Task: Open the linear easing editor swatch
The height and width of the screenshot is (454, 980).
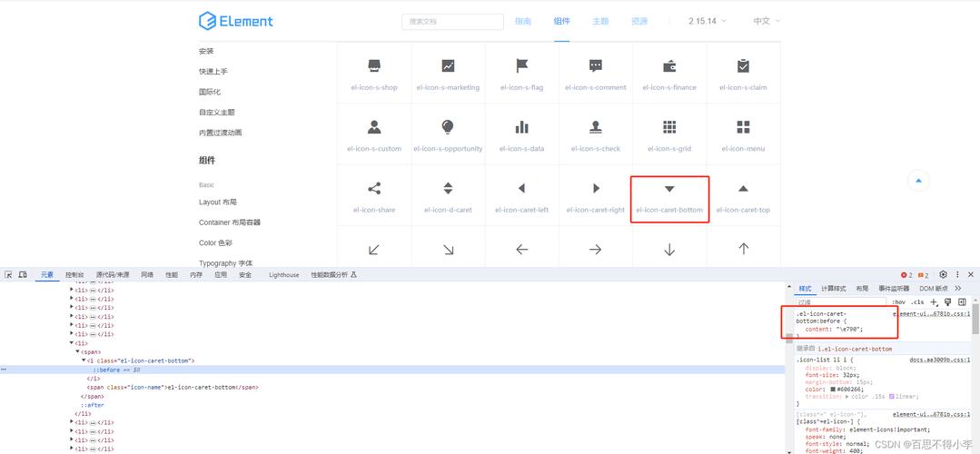Action: point(891,397)
